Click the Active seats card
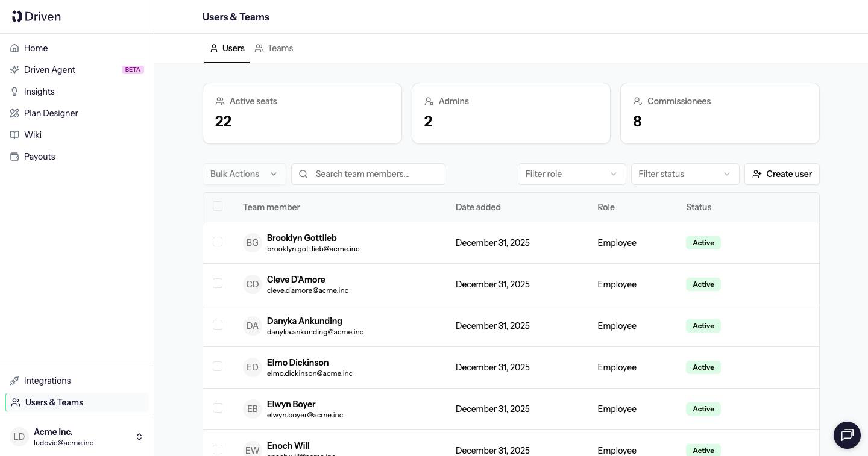 [302, 113]
